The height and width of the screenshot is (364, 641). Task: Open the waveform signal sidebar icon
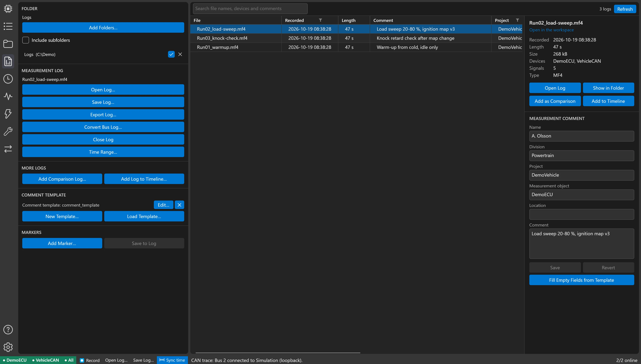point(8,96)
